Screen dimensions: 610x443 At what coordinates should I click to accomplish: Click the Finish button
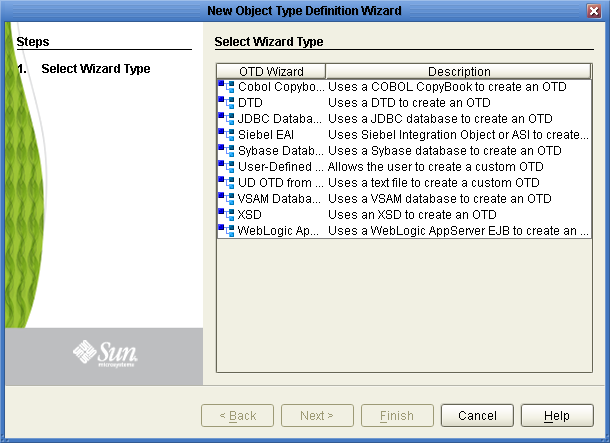click(x=397, y=415)
